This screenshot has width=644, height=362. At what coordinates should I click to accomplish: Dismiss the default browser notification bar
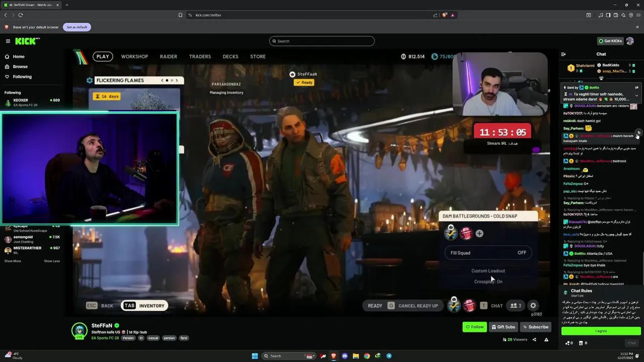637,27
